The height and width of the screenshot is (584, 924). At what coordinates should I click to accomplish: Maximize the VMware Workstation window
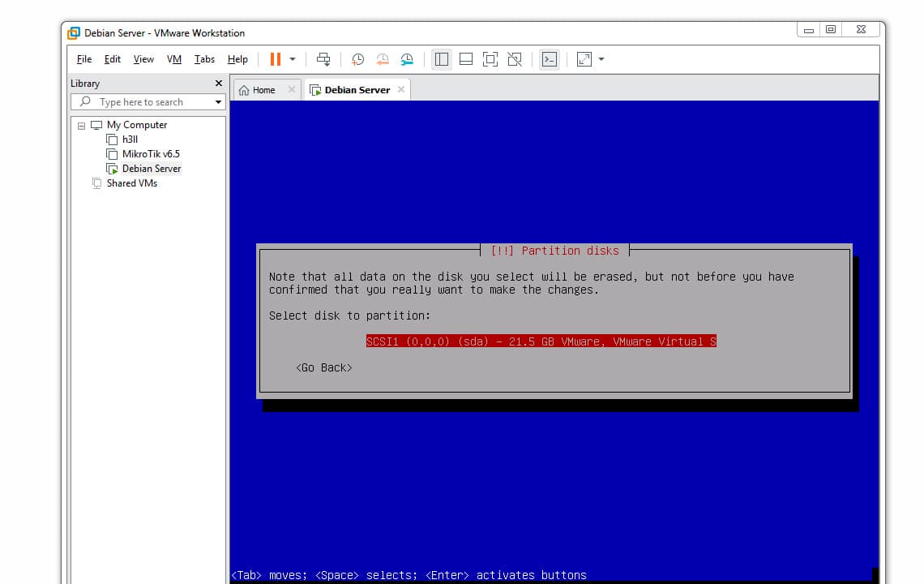point(831,29)
